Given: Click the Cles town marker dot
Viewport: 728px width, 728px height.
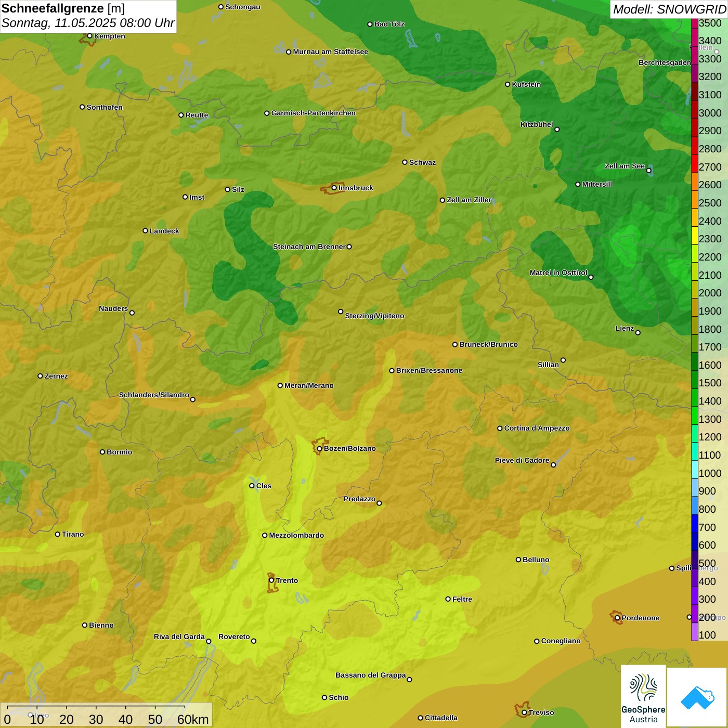Looking at the screenshot, I should 252,486.
